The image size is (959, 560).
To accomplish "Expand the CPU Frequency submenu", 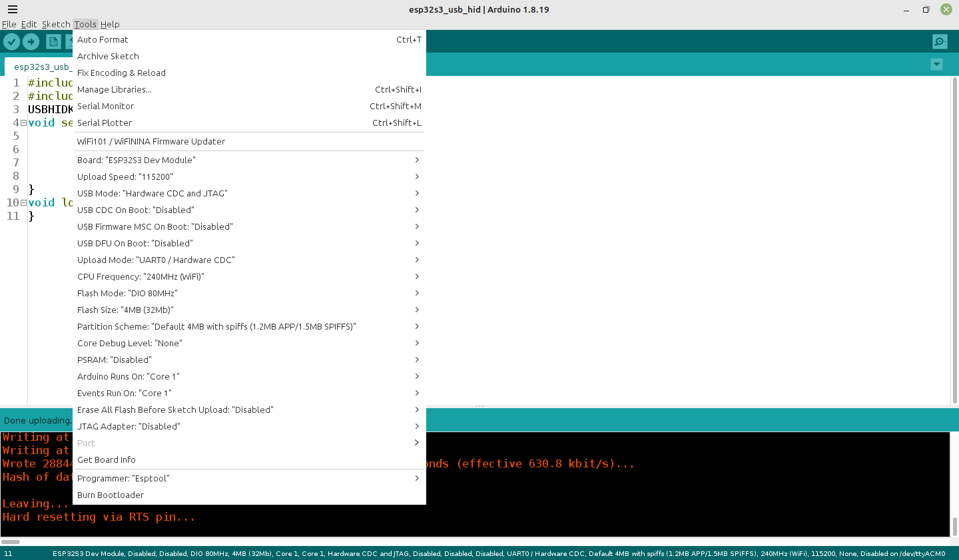I will (249, 276).
